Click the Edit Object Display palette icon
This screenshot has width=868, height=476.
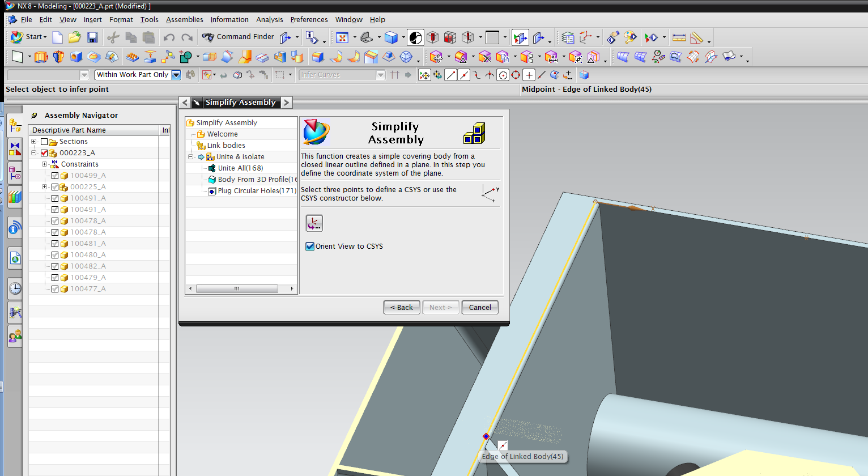630,38
